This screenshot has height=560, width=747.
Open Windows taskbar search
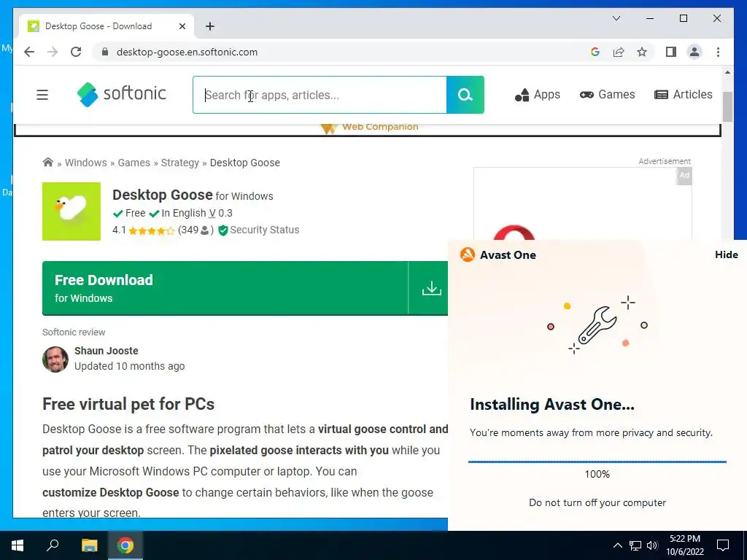pos(53,545)
